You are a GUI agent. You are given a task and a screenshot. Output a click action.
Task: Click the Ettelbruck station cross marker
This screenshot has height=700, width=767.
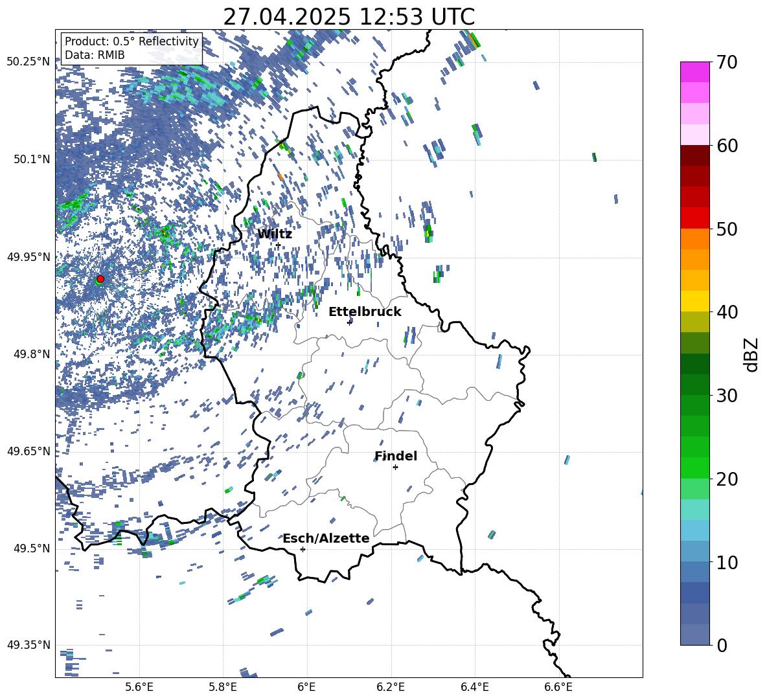(x=349, y=322)
